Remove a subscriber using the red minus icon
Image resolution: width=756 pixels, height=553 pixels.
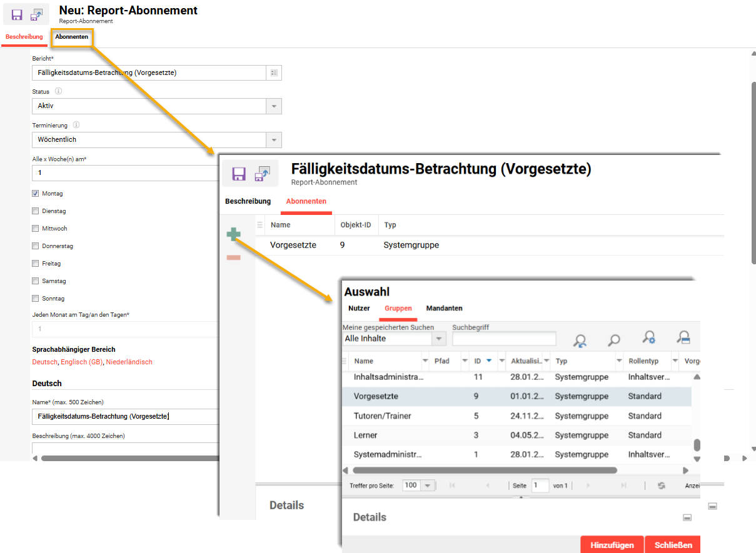point(234,256)
